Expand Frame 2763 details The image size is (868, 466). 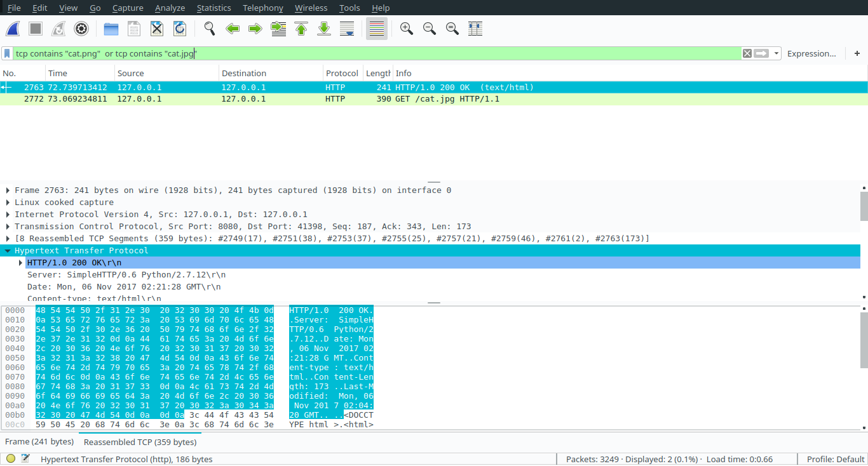pyautogui.click(x=8, y=190)
